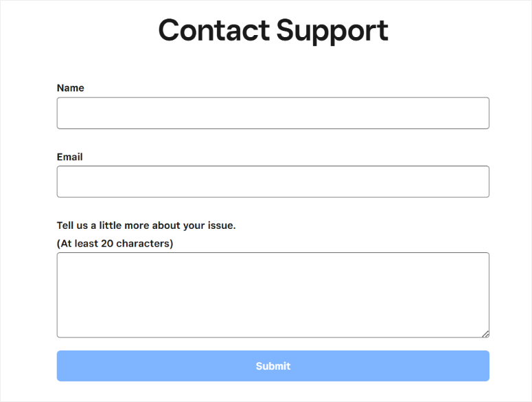This screenshot has width=532, height=402.
Task: Focus the Email text box
Action: (273, 181)
